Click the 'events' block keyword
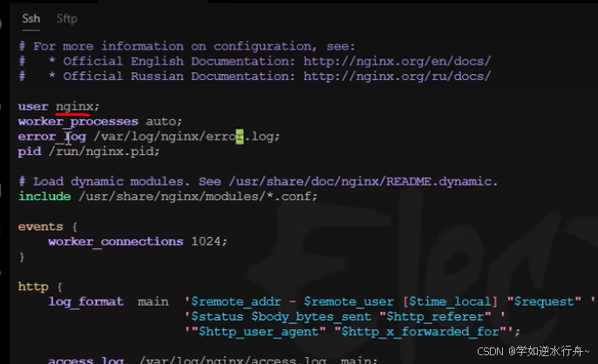The image size is (598, 364). click(40, 226)
